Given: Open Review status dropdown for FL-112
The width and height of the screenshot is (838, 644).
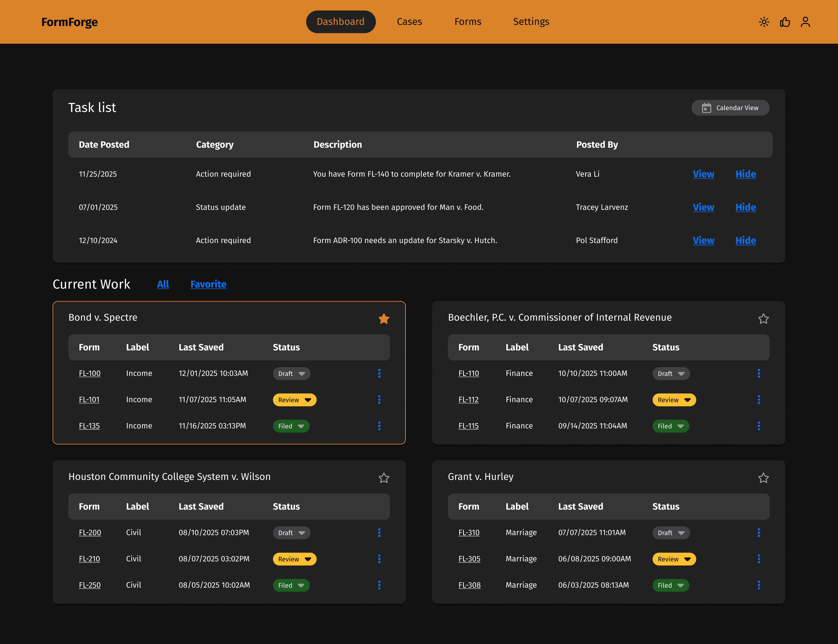Looking at the screenshot, I should (x=674, y=400).
